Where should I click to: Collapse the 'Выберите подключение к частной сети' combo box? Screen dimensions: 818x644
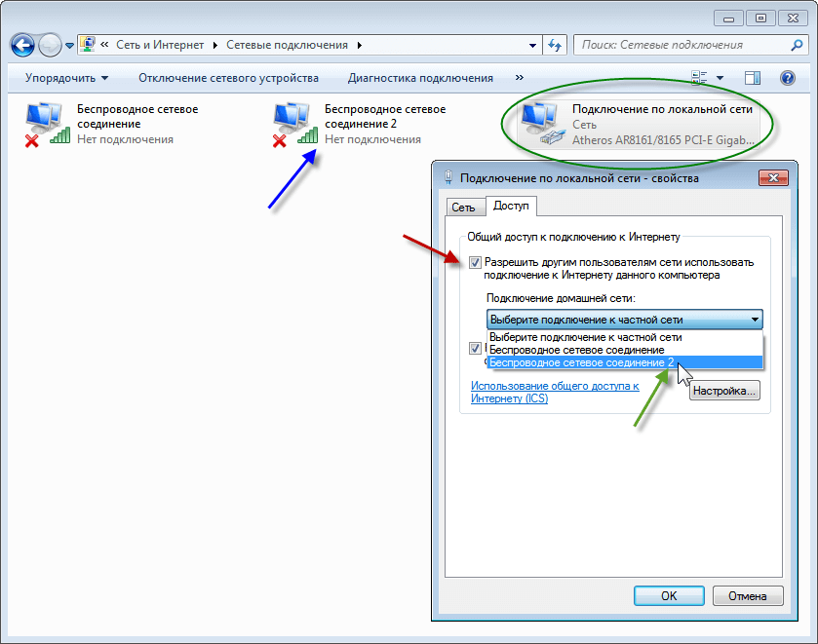click(x=624, y=320)
